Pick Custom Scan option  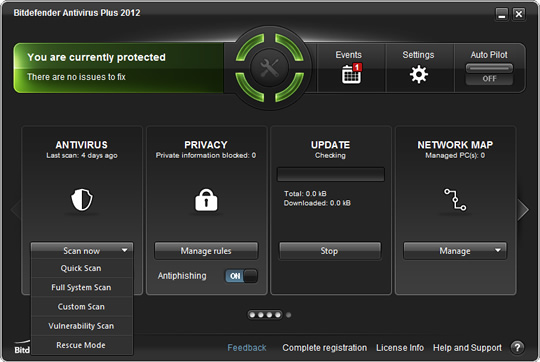click(82, 307)
